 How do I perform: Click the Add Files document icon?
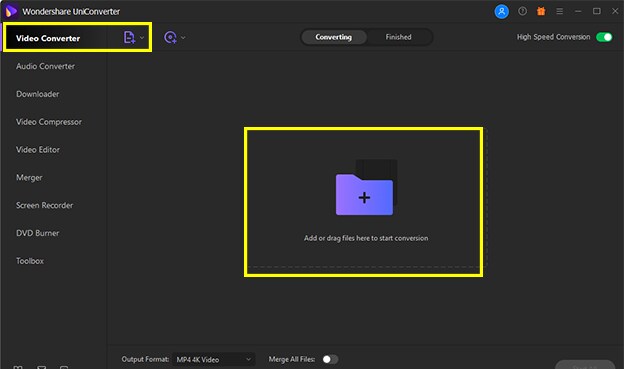click(x=129, y=37)
